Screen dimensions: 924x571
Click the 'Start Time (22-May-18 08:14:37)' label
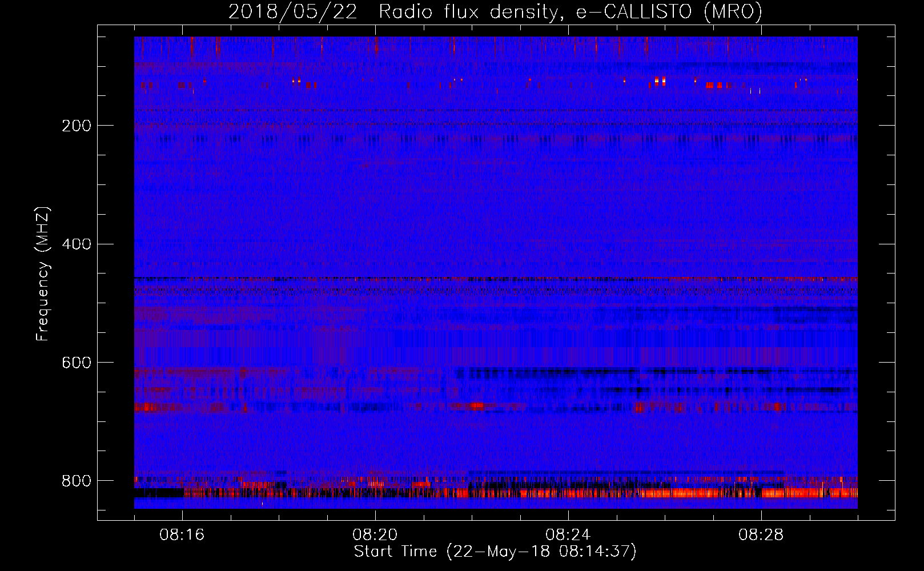click(495, 552)
